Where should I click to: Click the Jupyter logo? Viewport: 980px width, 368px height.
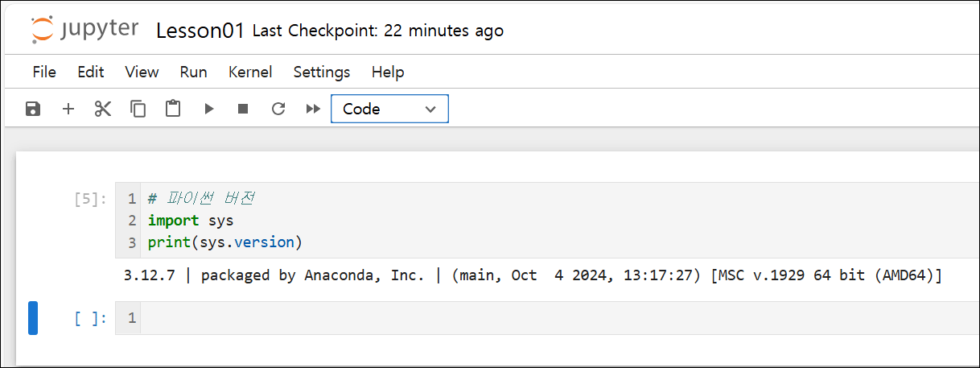coord(86,31)
